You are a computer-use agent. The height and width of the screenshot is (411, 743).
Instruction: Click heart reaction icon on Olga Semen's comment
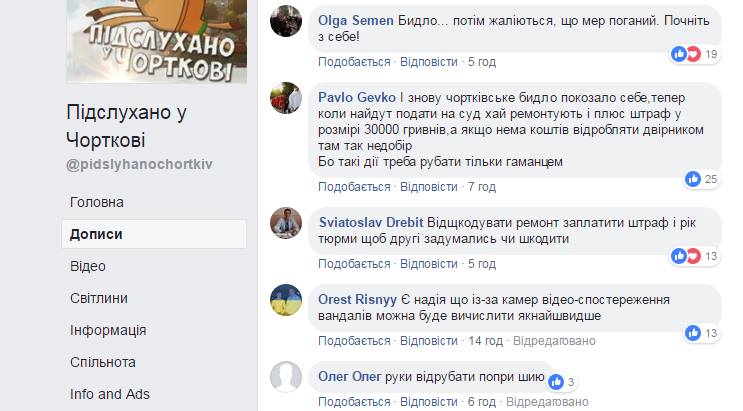click(693, 54)
